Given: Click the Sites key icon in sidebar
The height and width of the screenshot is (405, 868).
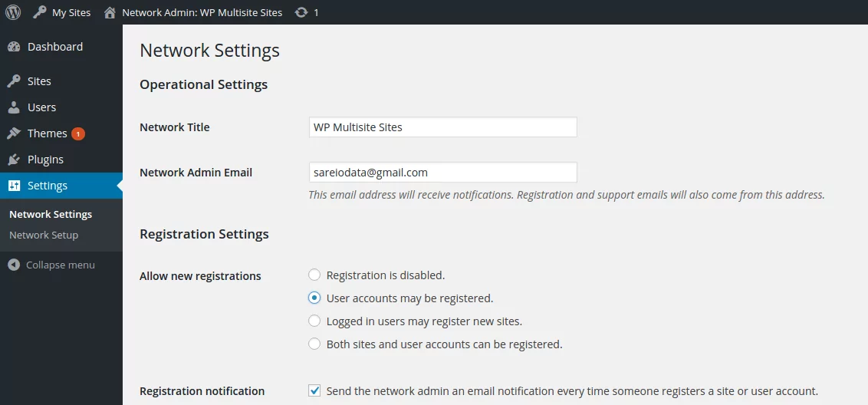Looking at the screenshot, I should [x=14, y=81].
